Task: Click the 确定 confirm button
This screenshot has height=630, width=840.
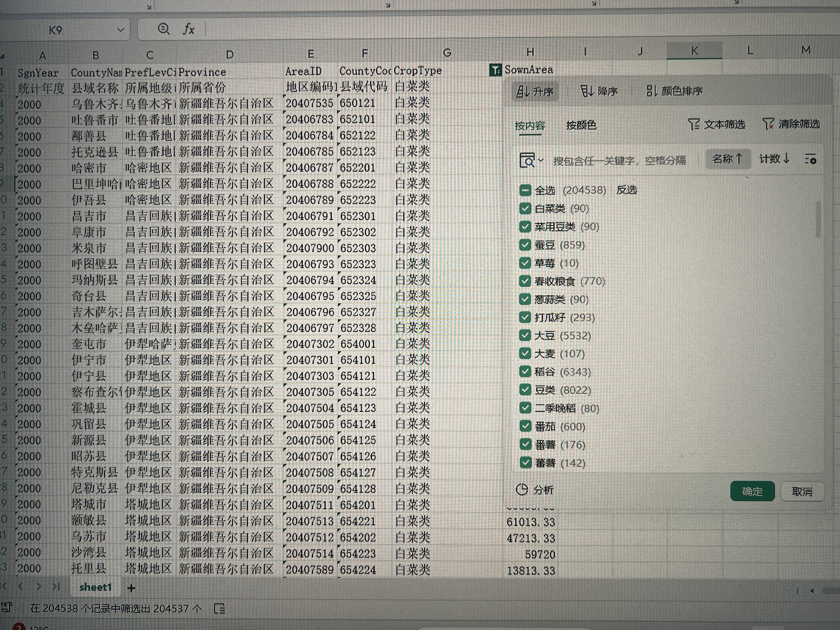Action: pyautogui.click(x=752, y=491)
